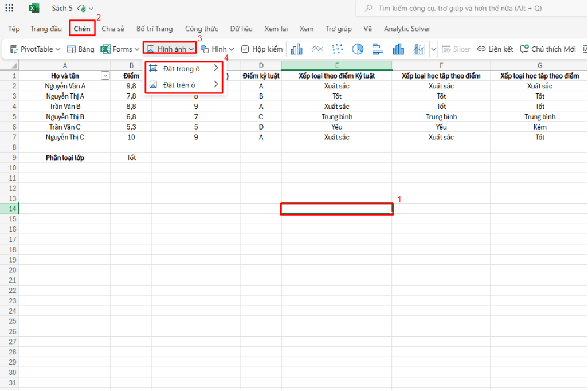Insert a bar chart

(378, 49)
